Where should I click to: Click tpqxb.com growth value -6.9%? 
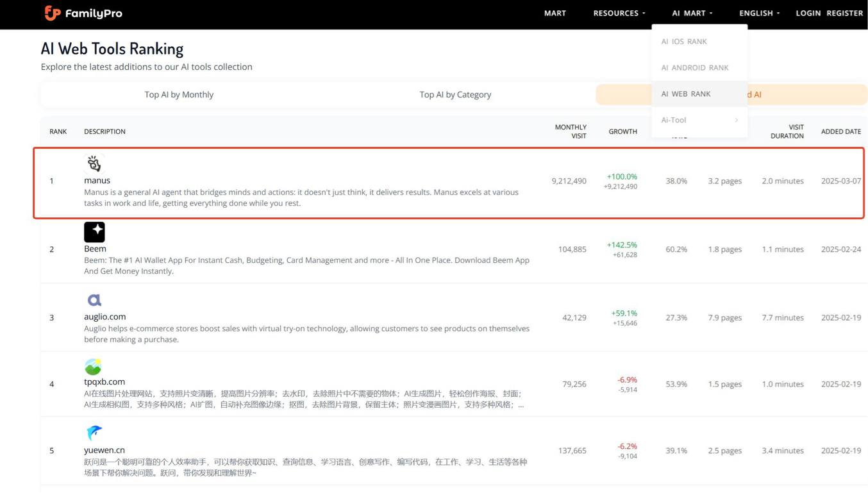point(627,380)
